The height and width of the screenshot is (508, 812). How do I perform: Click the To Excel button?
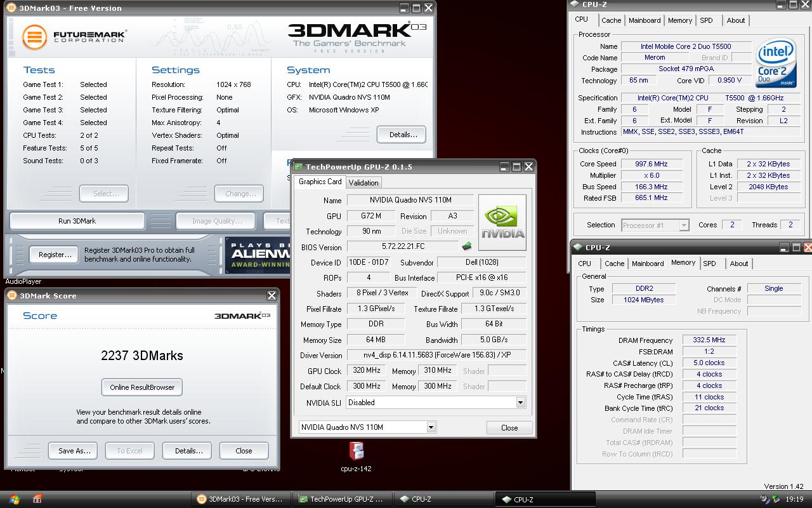(129, 451)
